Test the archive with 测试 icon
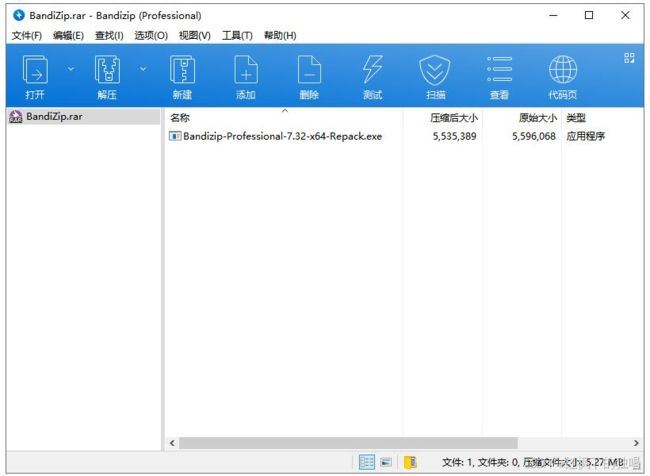 click(x=373, y=77)
